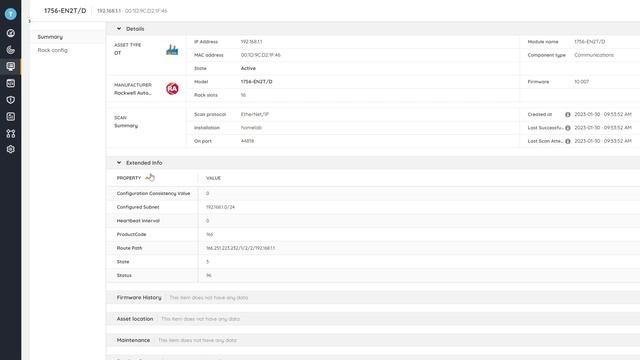Screen dimensions: 640x360
Task: Click the MAC address value in Details
Action: 260,55
